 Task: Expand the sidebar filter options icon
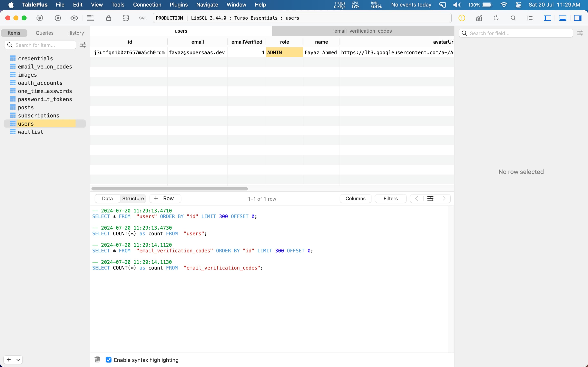pos(83,45)
